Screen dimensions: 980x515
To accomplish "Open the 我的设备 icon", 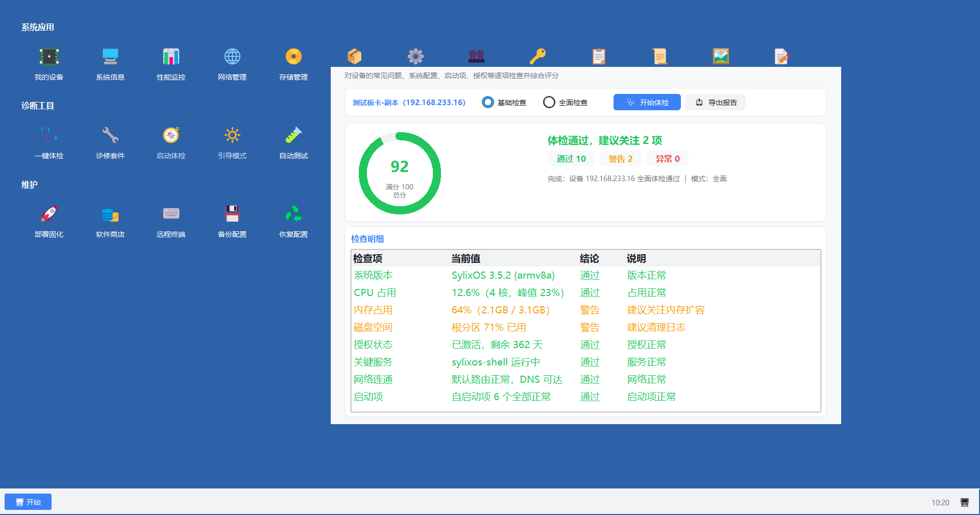I will (49, 57).
